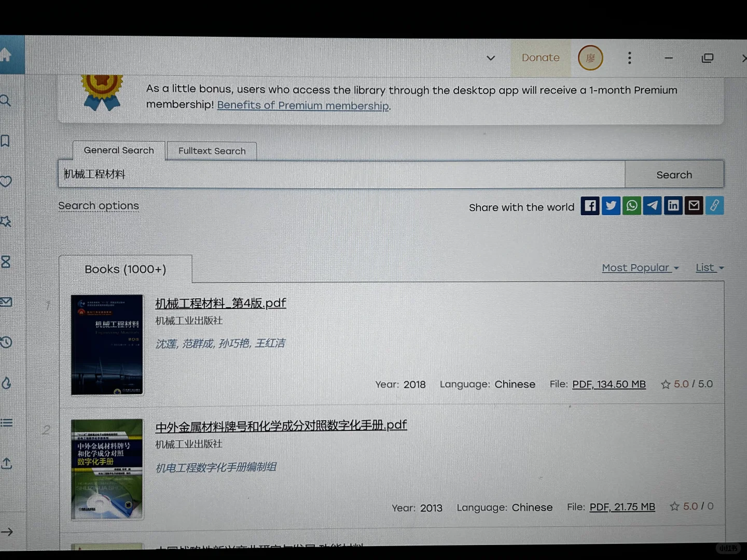This screenshot has height=560, width=747.
Task: Click the Search button
Action: [674, 175]
